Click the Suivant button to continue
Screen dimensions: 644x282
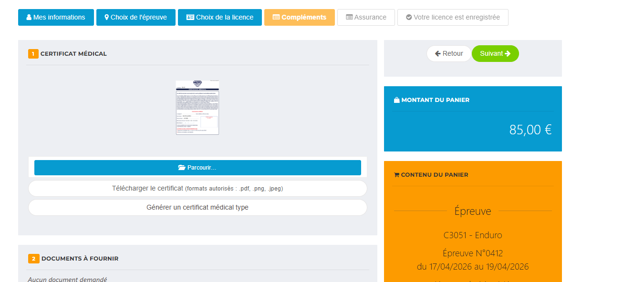tap(495, 53)
